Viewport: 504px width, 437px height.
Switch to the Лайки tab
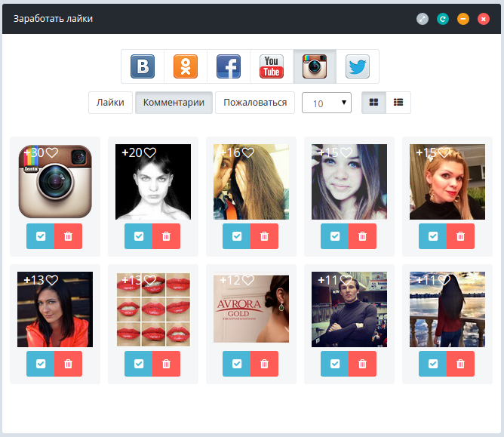(110, 103)
